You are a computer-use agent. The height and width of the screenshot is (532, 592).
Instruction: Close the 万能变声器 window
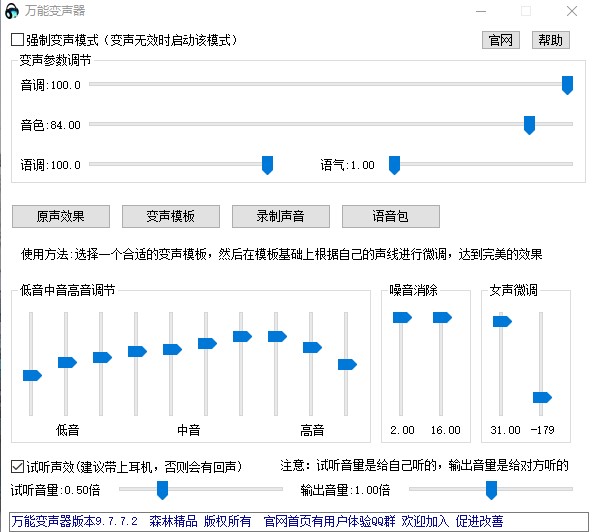[x=572, y=11]
